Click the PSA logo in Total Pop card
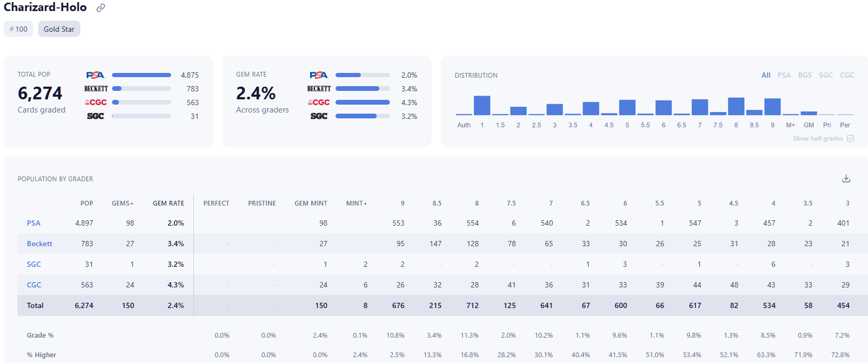 (96, 75)
